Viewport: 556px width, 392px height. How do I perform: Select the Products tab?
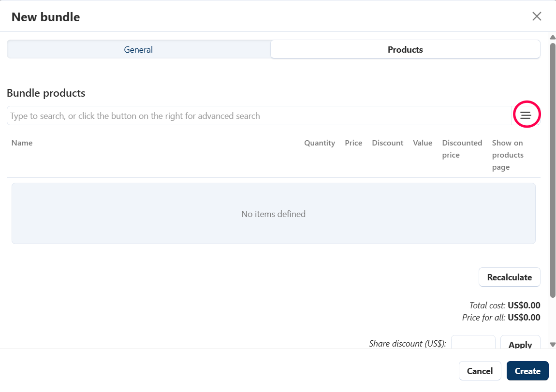[405, 49]
